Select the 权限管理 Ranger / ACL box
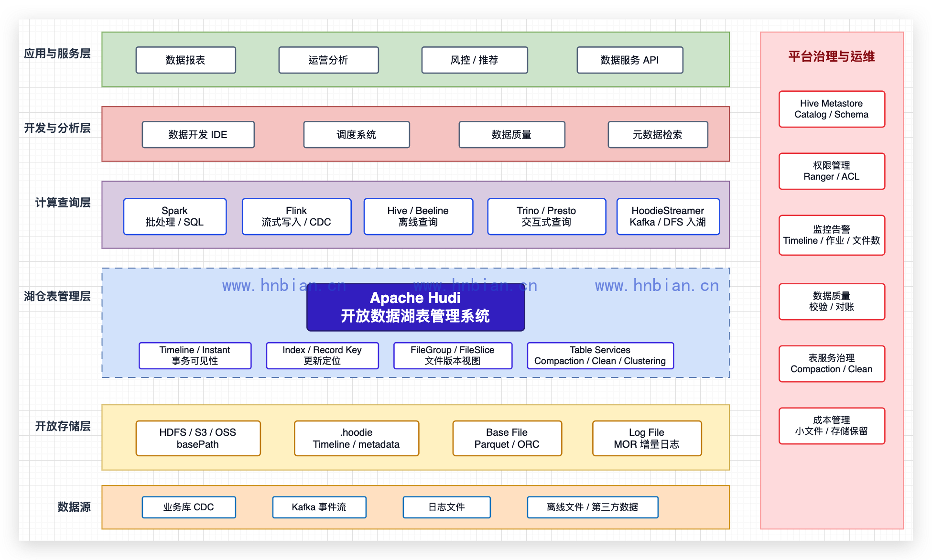The image size is (932, 560). [832, 171]
